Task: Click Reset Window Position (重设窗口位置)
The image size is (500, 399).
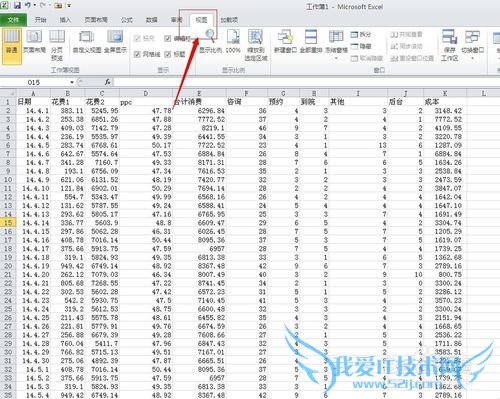Action: point(412,58)
